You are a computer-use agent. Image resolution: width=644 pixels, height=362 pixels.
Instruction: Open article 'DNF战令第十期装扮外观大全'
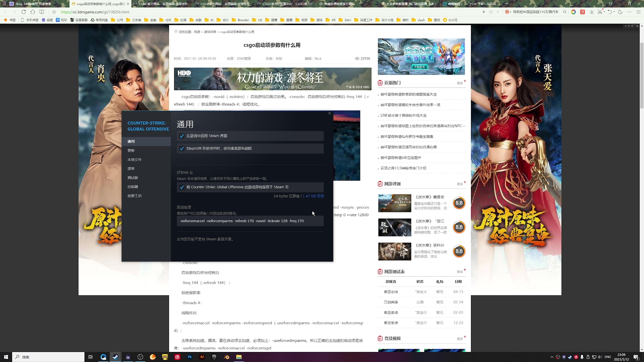(x=404, y=115)
